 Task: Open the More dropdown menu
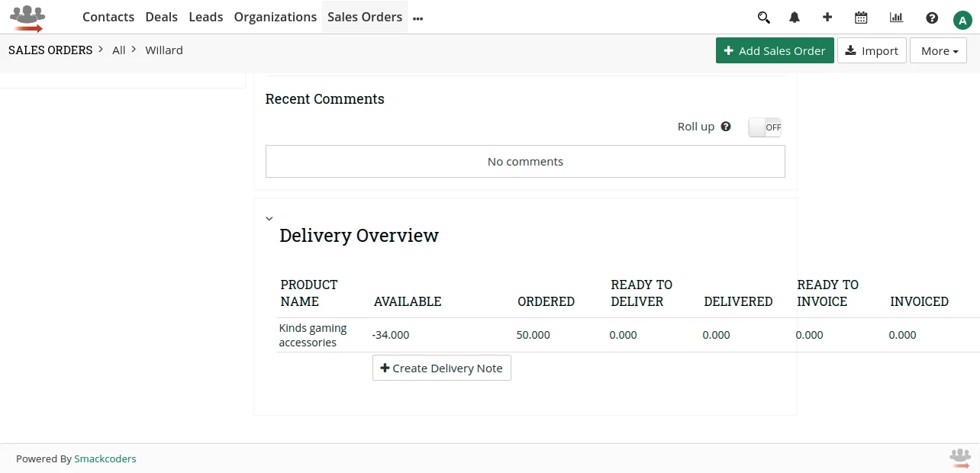click(938, 50)
